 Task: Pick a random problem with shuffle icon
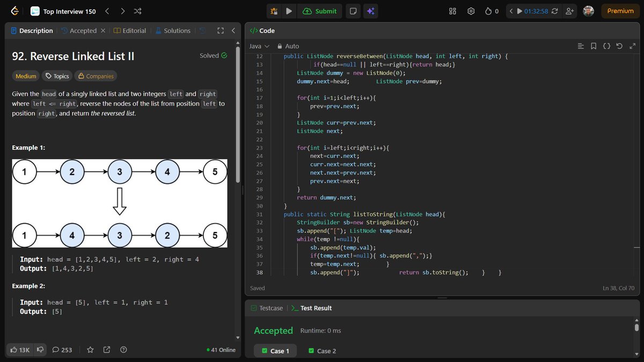click(138, 11)
